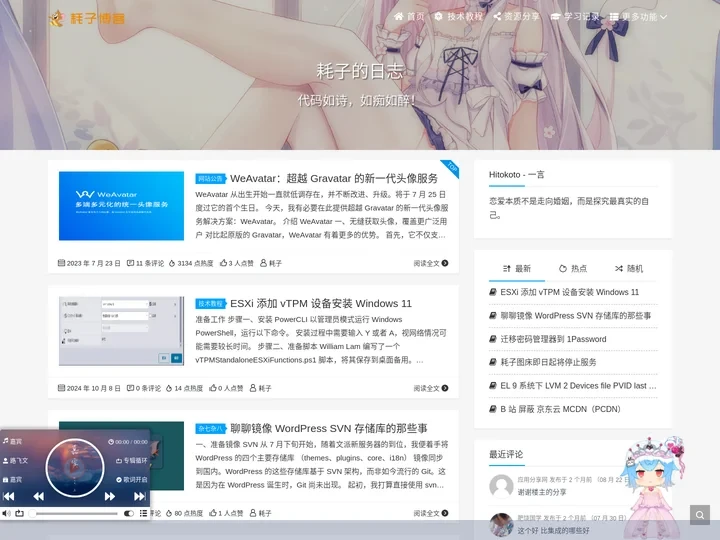Expand the 更多功能 dropdown menu
This screenshot has height=540, width=720.
point(638,17)
